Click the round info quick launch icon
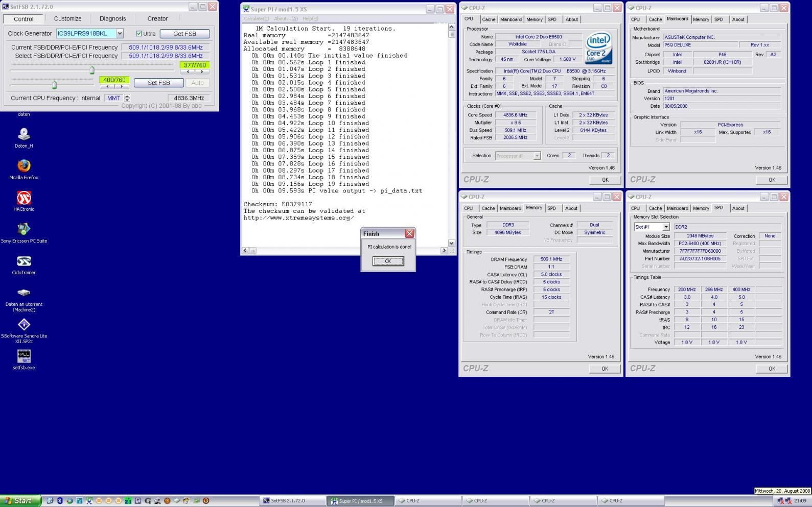The height and width of the screenshot is (507, 812). point(206,501)
